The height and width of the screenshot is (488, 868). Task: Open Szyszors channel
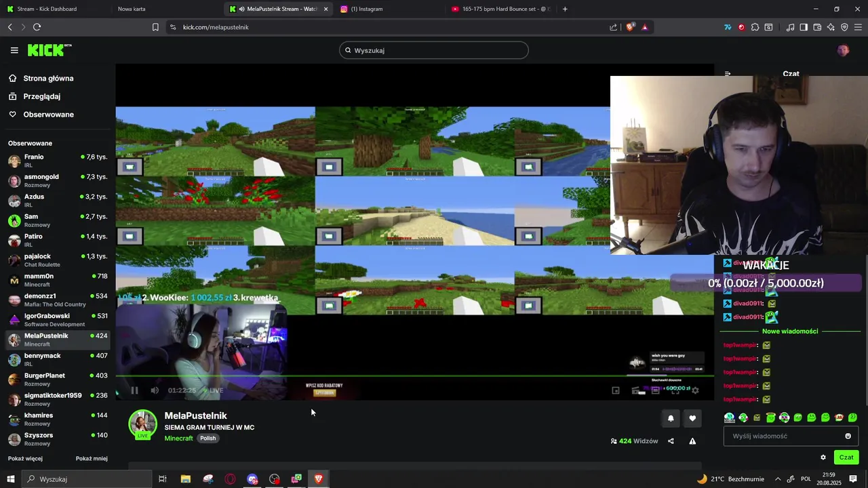[x=58, y=439]
